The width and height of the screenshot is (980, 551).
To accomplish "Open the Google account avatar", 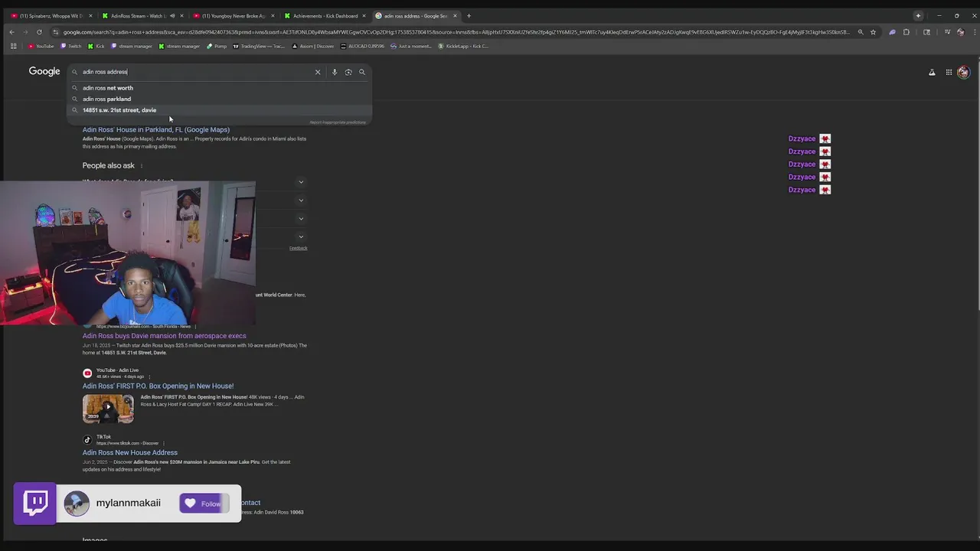I will tap(963, 72).
